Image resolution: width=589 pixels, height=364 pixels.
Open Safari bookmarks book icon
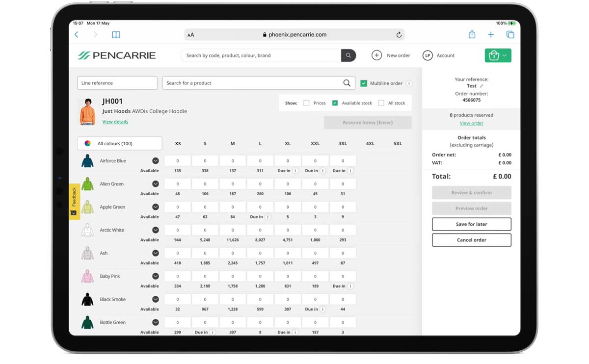[116, 35]
